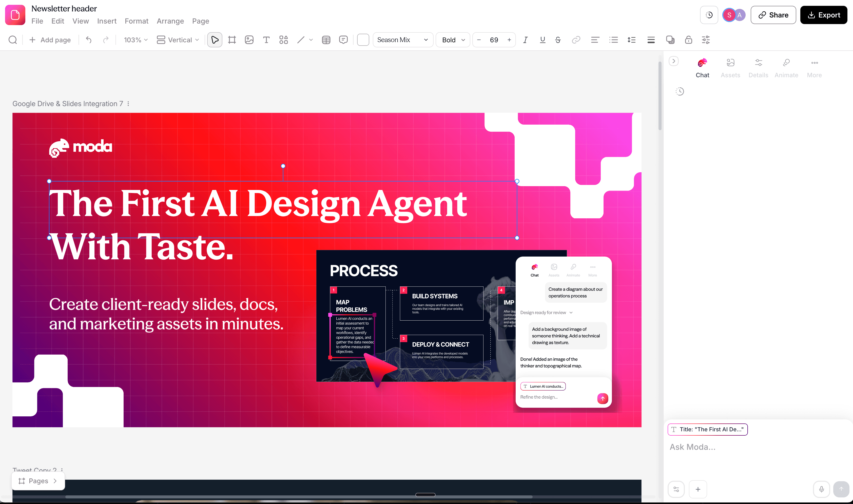Select the Image insert tool
Image resolution: width=853 pixels, height=504 pixels.
249,40
